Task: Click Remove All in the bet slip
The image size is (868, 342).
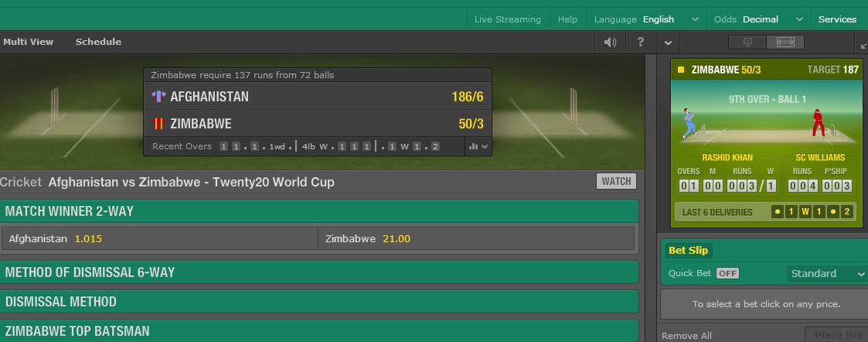Action: tap(686, 336)
